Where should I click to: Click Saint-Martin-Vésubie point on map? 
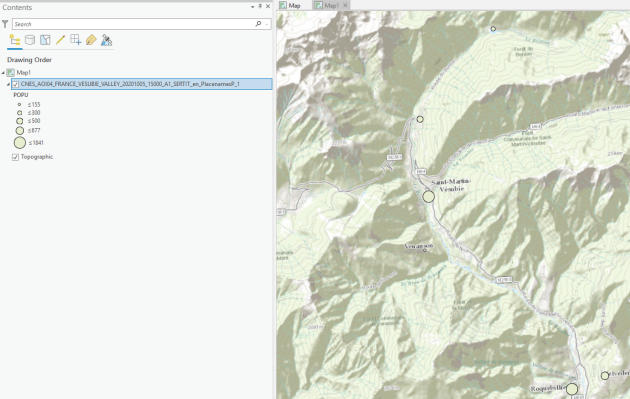(429, 196)
